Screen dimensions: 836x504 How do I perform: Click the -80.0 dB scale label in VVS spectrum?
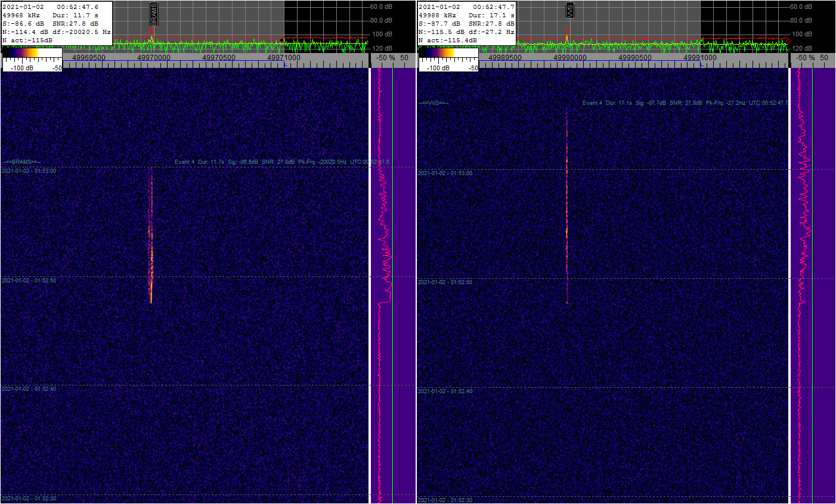pyautogui.click(x=800, y=21)
